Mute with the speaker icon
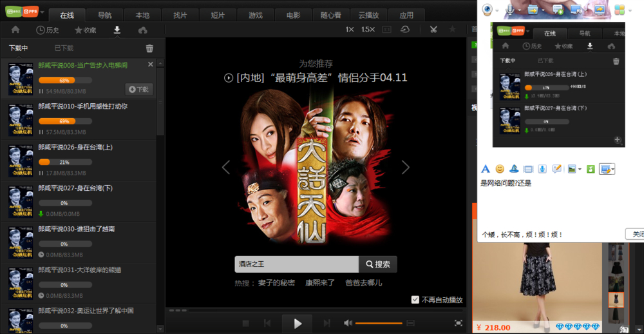This screenshot has width=644, height=334. 348,323
